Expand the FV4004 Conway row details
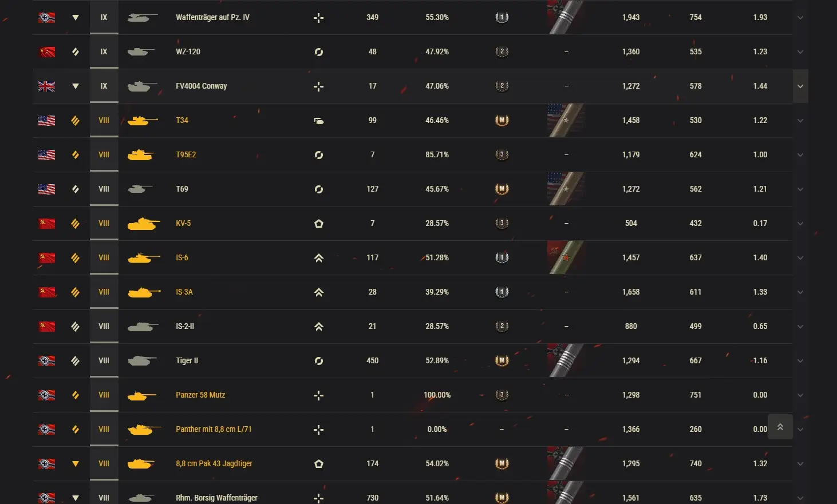 [800, 86]
